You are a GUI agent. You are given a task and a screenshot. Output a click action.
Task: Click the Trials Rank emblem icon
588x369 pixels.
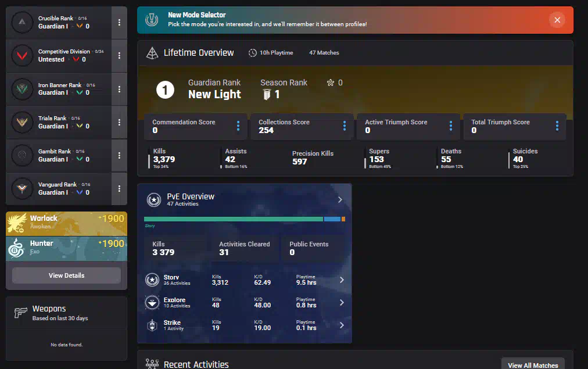tap(22, 122)
